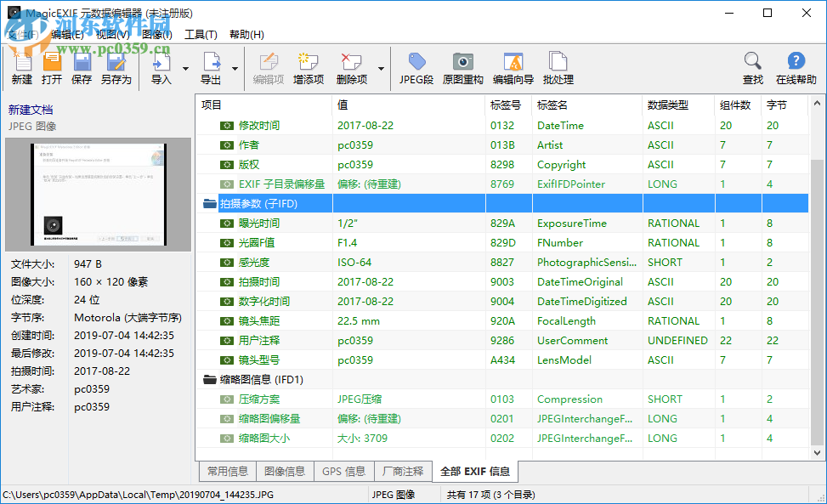Open the JPEG段 segment viewer

point(416,68)
